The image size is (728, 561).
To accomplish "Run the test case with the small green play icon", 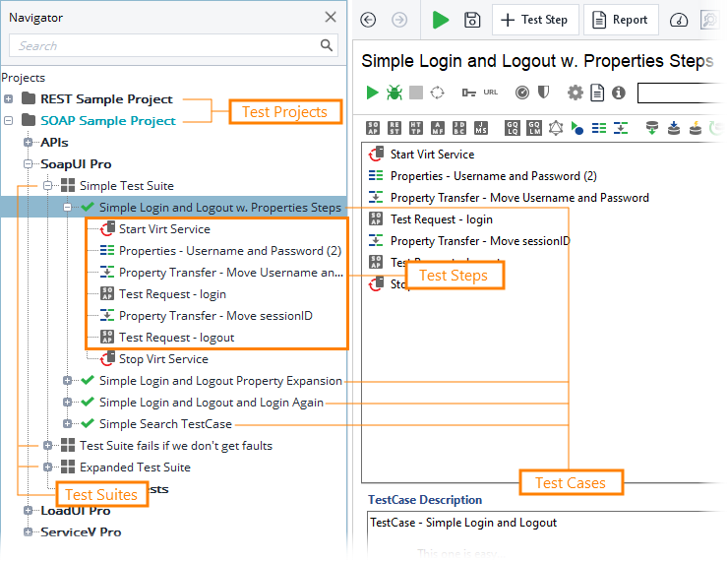I will coord(372,93).
